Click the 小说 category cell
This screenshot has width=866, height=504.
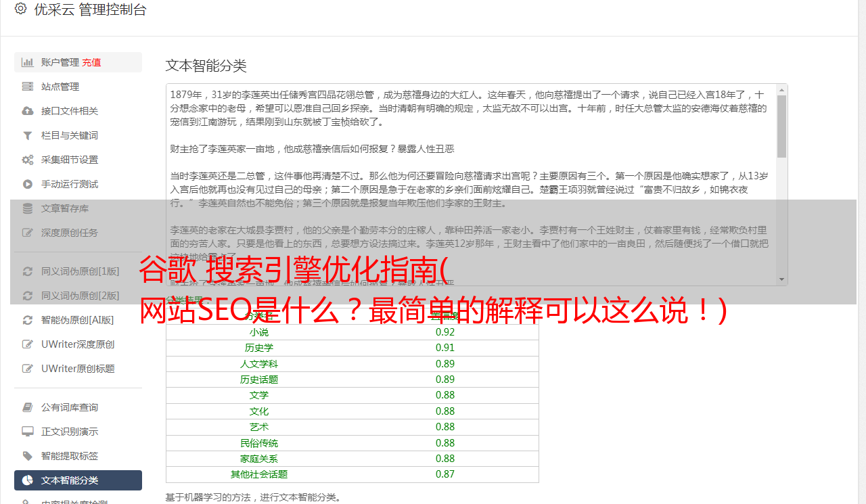pos(259,332)
